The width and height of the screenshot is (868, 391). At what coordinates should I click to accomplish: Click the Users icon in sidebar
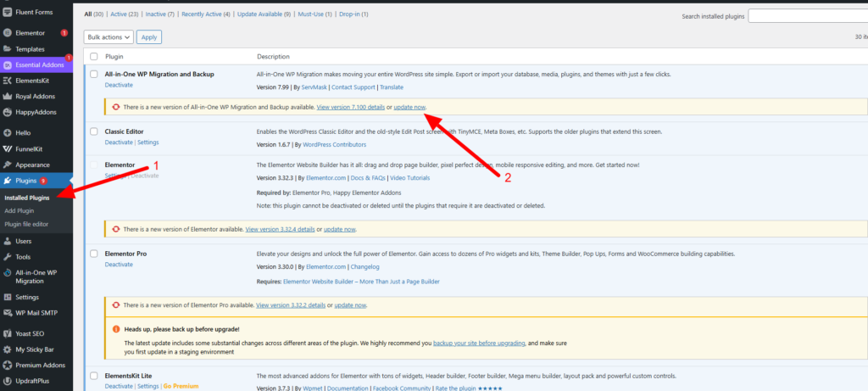pos(8,241)
